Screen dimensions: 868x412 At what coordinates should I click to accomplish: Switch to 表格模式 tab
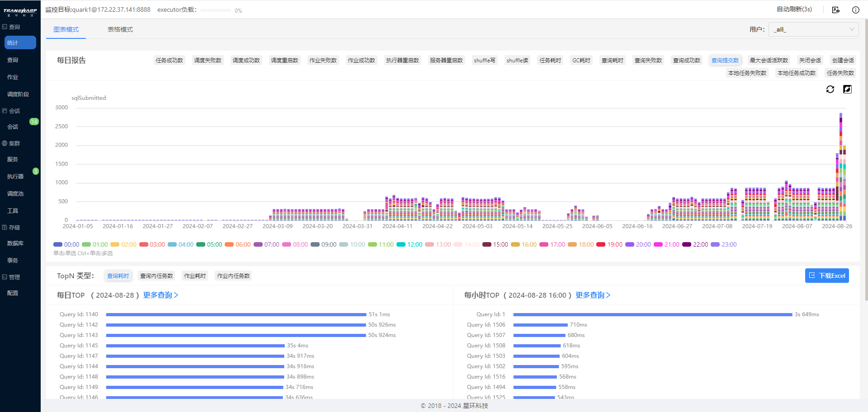[120, 29]
